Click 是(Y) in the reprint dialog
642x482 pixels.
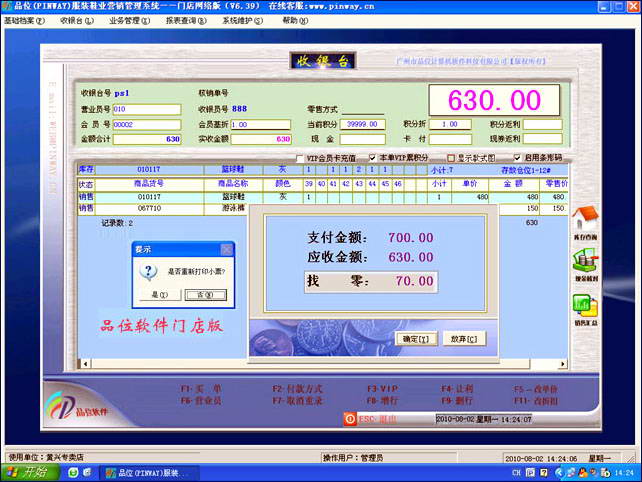160,294
